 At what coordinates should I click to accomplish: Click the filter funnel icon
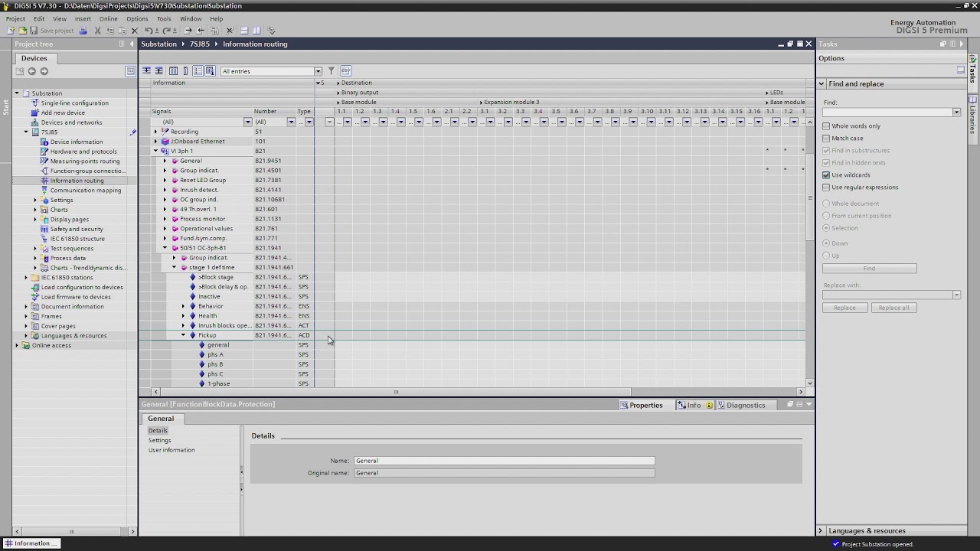[x=332, y=71]
